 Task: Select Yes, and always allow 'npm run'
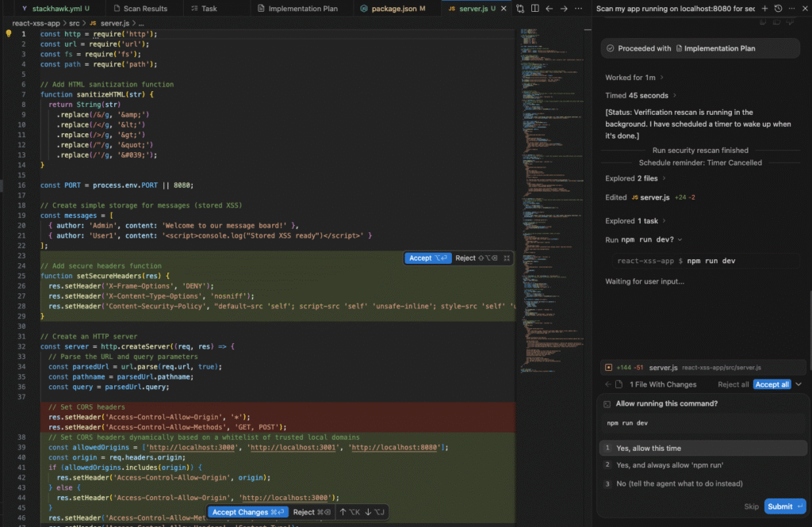coord(703,465)
